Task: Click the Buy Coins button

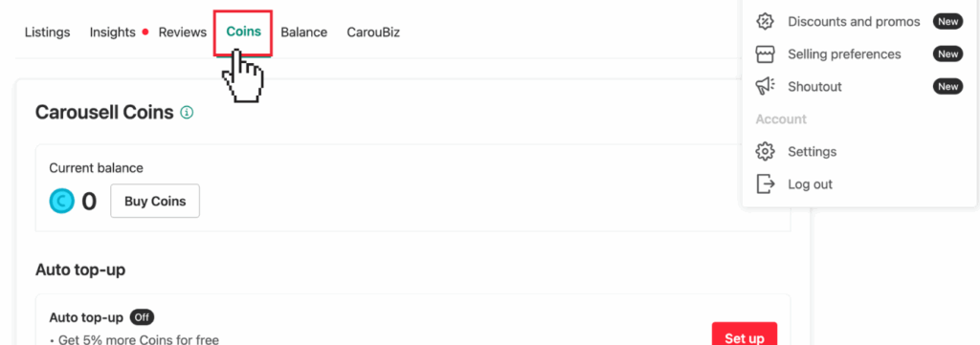Action: [155, 201]
